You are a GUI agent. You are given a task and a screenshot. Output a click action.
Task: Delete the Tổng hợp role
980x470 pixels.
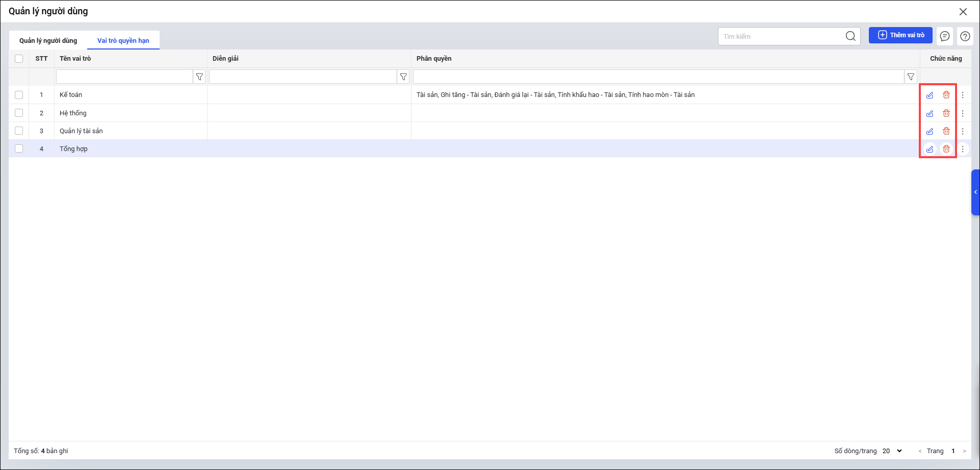(x=946, y=149)
